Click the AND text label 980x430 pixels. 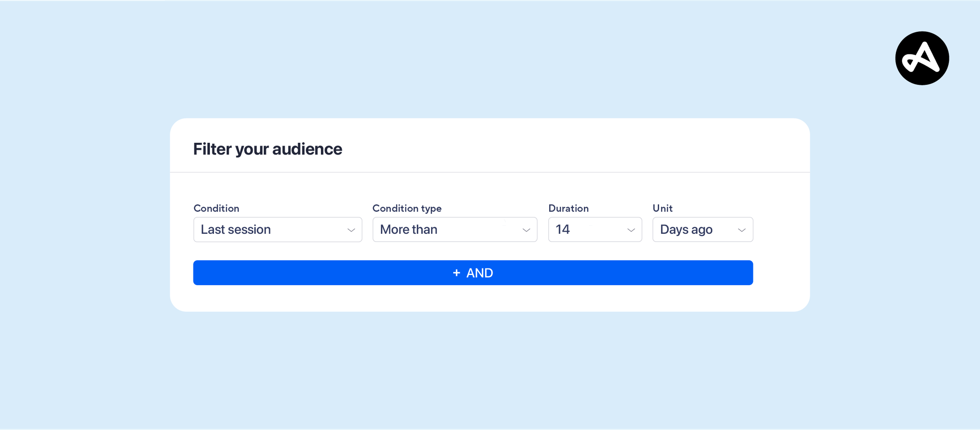click(x=479, y=273)
